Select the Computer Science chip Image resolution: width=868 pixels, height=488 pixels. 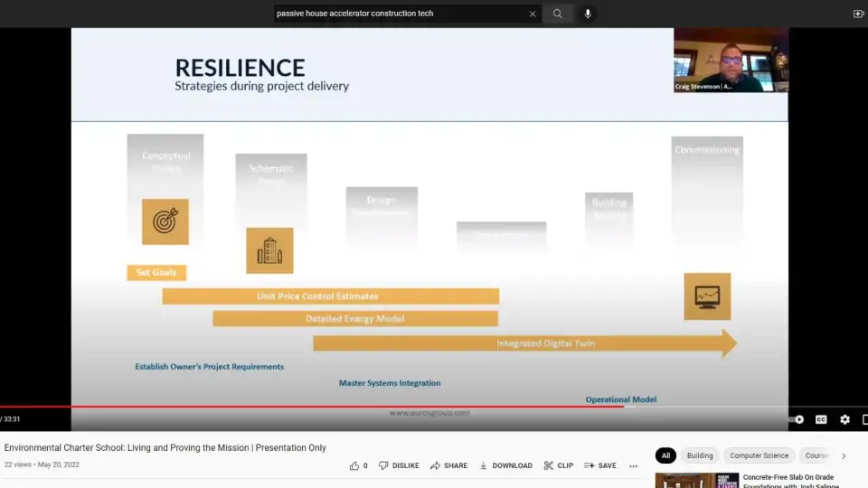coord(759,455)
